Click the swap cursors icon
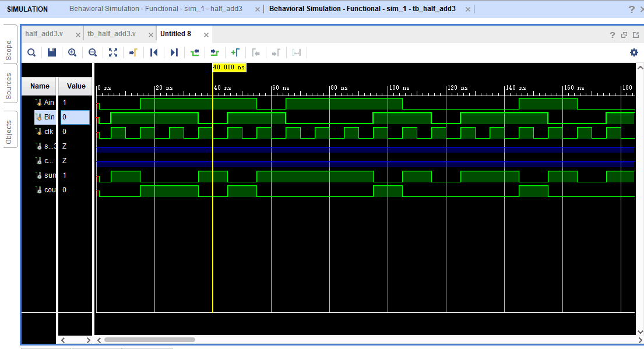This screenshot has width=644, height=349. click(x=297, y=52)
